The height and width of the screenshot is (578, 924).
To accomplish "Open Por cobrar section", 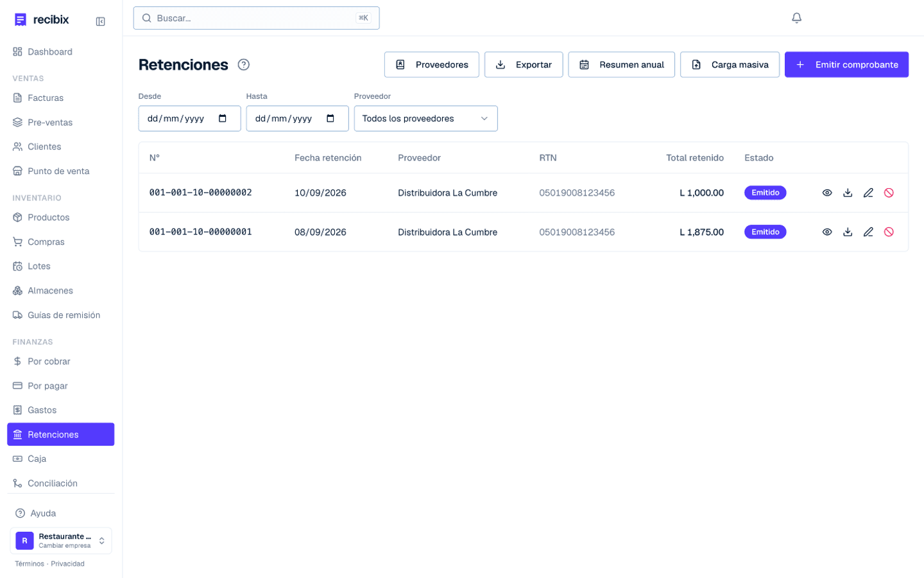I will tap(61, 362).
